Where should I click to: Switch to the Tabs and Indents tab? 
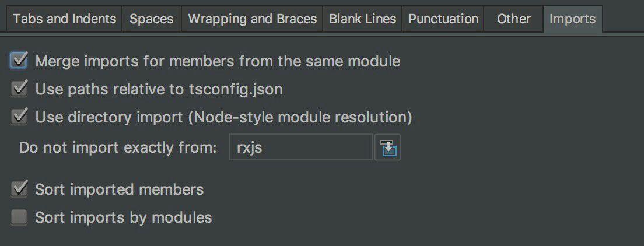[x=64, y=19]
